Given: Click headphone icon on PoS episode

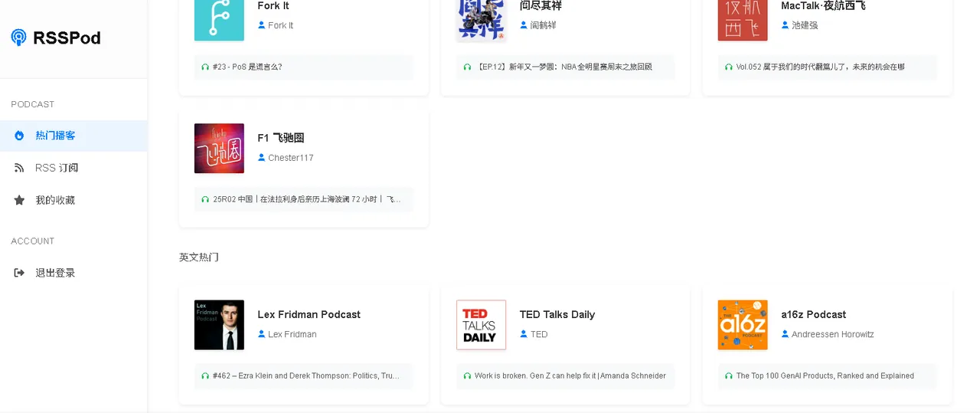Looking at the screenshot, I should coord(205,67).
